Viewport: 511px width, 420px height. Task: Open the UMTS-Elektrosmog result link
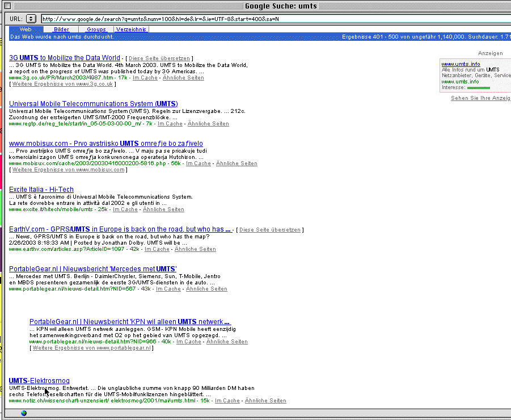point(39,381)
